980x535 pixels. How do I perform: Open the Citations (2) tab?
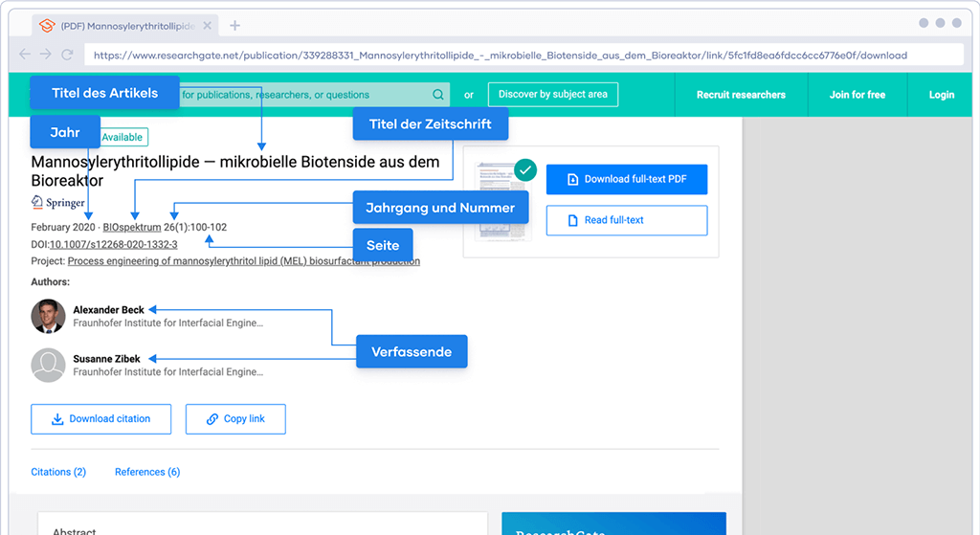tap(58, 472)
